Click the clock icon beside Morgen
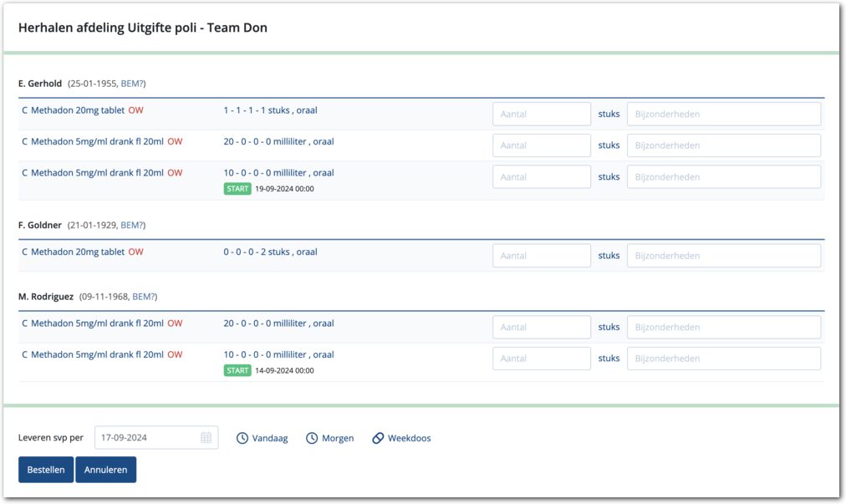This screenshot has height=504, width=846. point(312,438)
